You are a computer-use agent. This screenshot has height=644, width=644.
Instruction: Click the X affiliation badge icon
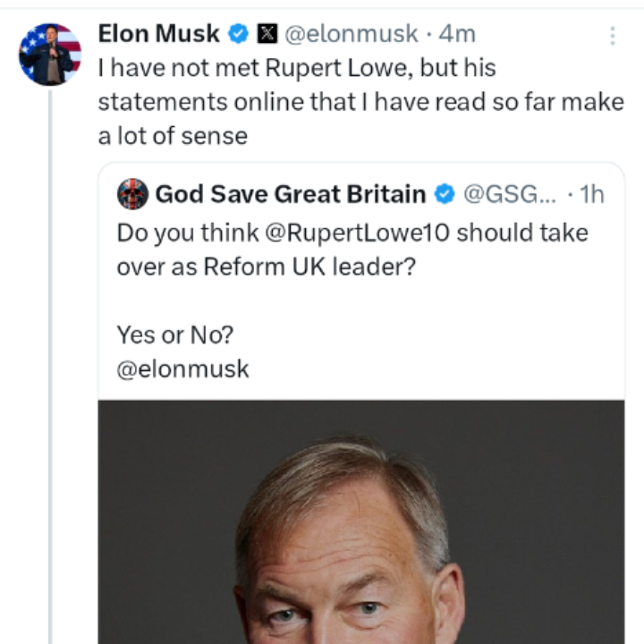267,35
